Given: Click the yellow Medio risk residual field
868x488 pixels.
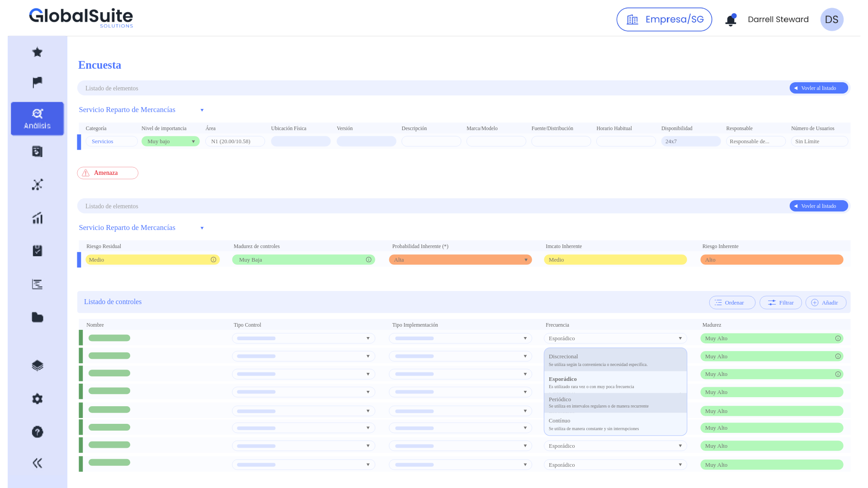Looking at the screenshot, I should click(153, 259).
